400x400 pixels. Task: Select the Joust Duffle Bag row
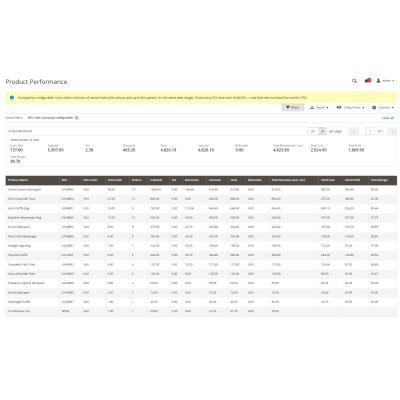pyautogui.click(x=201, y=208)
